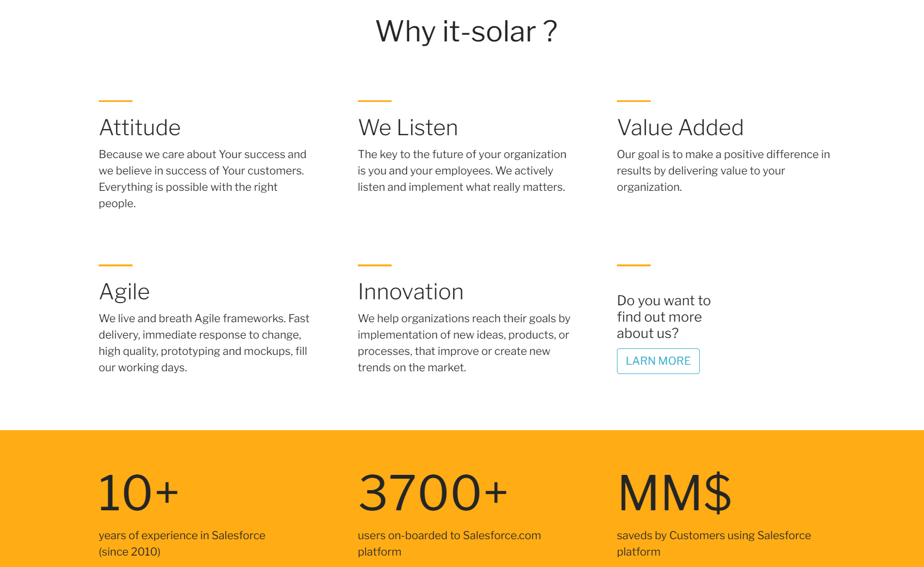Click the Agile frameworks description paragraph
Screen dimensions: 924x567
tap(204, 343)
